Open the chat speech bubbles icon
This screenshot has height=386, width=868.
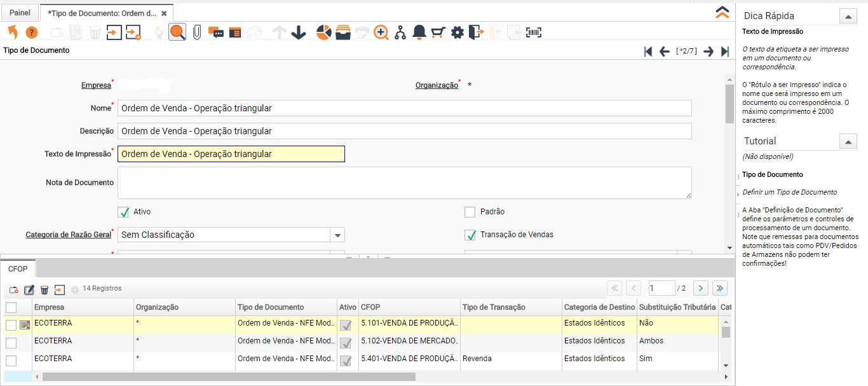(x=216, y=32)
